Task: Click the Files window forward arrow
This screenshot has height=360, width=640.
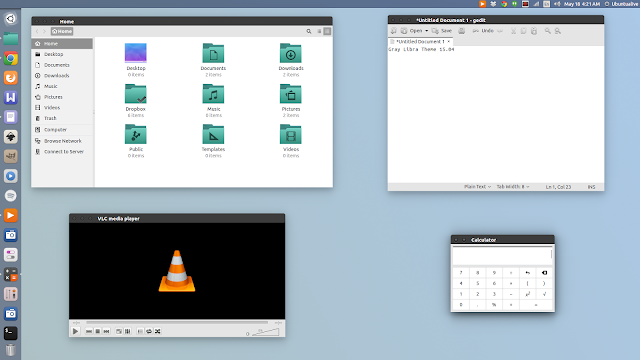Action: [44, 31]
